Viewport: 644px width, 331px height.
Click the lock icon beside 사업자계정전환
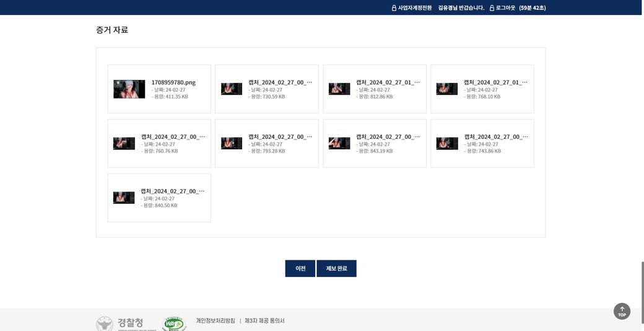point(394,8)
